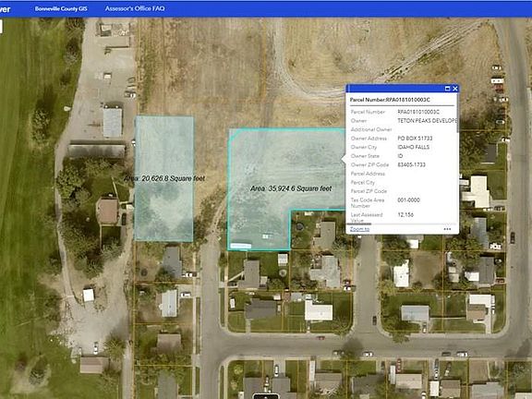The image size is (532, 399).
Task: Click the Zoom to link in popup
Action: pyautogui.click(x=359, y=229)
